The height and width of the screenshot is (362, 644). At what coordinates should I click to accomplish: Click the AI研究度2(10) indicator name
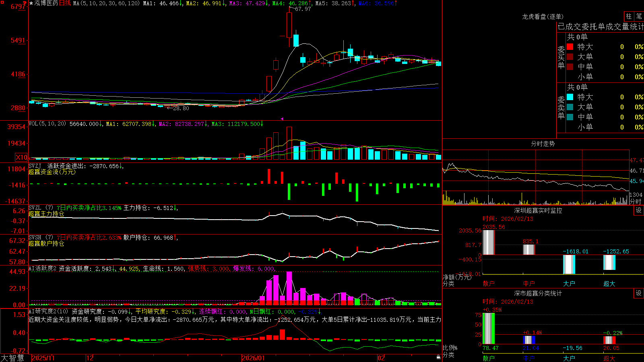pyautogui.click(x=48, y=311)
